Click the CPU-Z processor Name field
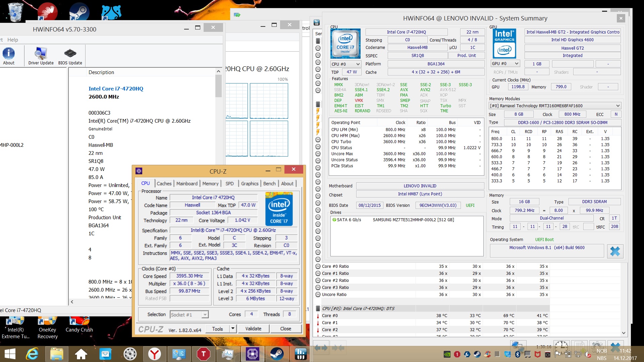Image resolution: width=644 pixels, height=362 pixels. click(213, 198)
